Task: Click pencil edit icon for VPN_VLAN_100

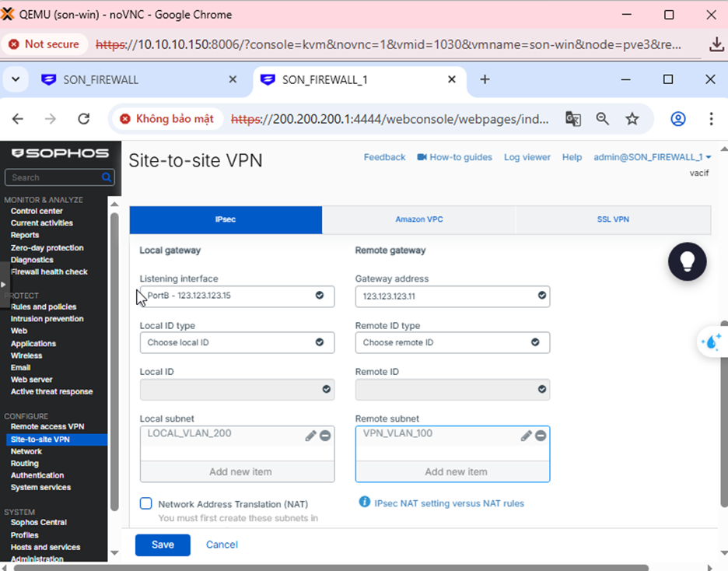Action: click(526, 436)
